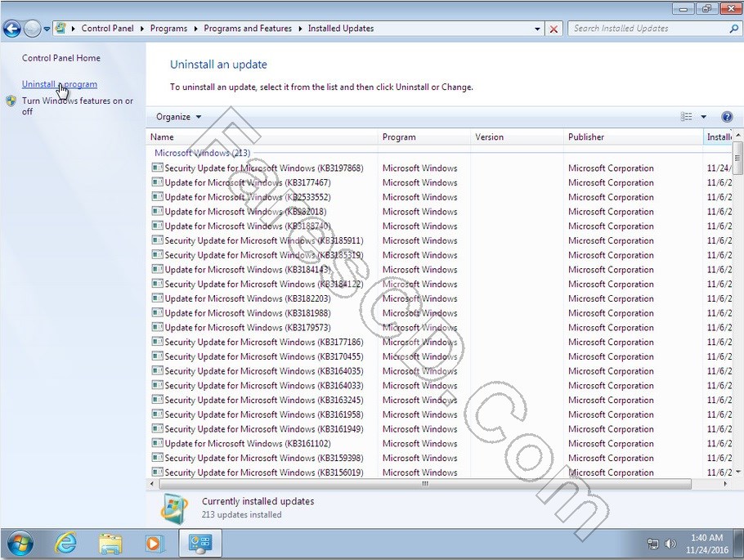Click the network tray icon

(653, 544)
